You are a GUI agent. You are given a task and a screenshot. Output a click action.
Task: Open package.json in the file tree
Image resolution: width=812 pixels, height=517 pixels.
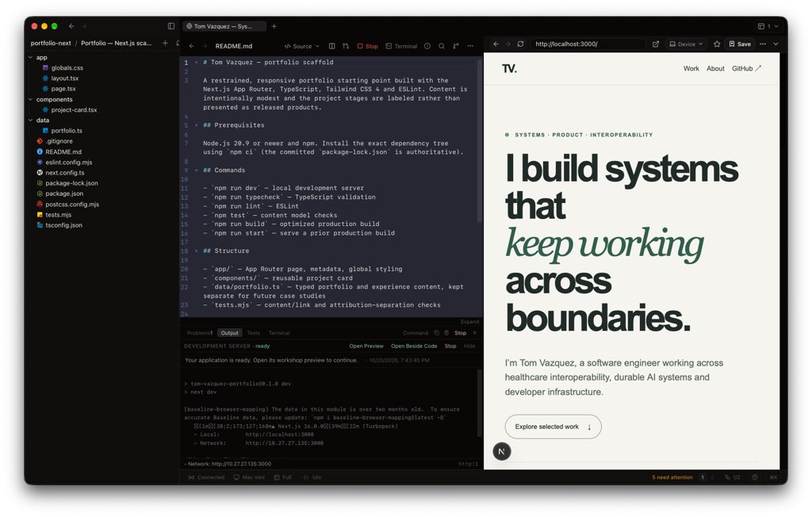[64, 193]
